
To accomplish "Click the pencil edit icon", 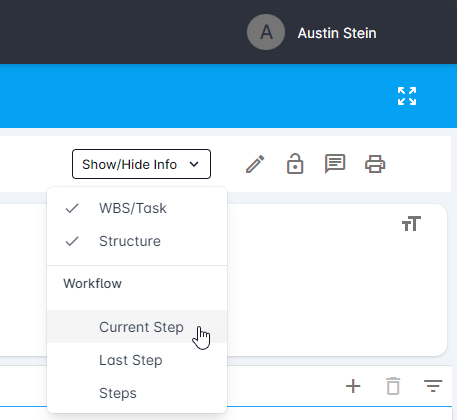I will (x=255, y=164).
